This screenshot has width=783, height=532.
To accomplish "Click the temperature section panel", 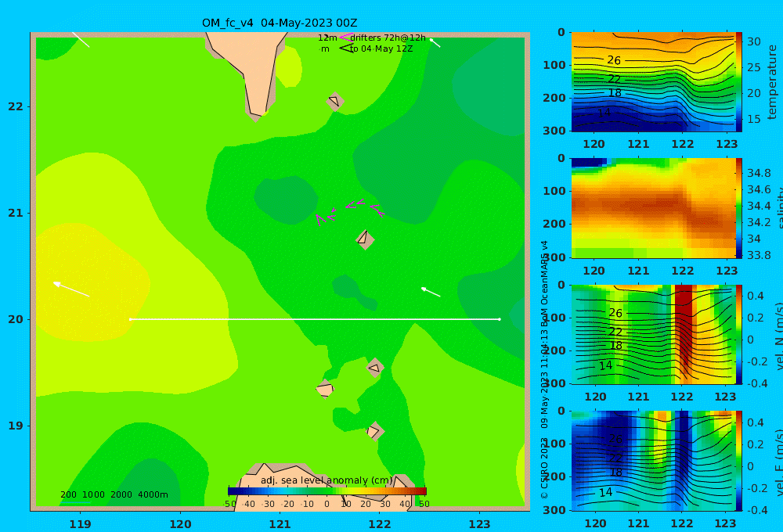I will (653, 82).
